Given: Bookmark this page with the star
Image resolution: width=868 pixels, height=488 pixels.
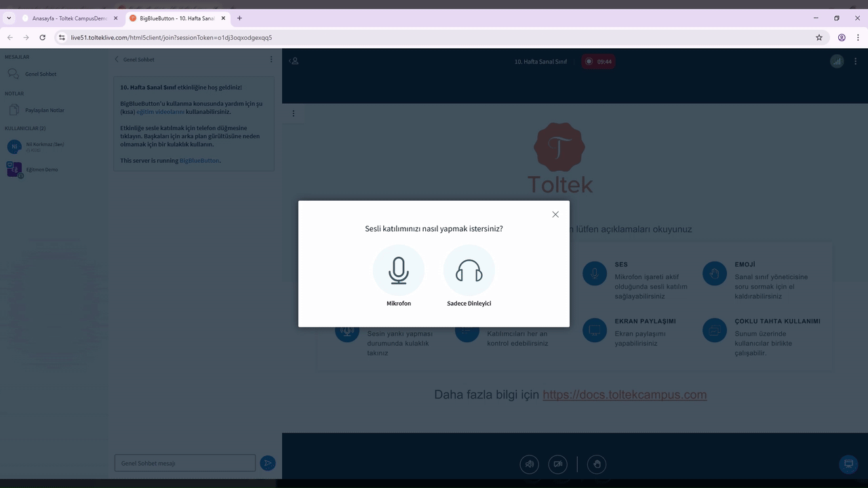Looking at the screenshot, I should click(x=819, y=37).
